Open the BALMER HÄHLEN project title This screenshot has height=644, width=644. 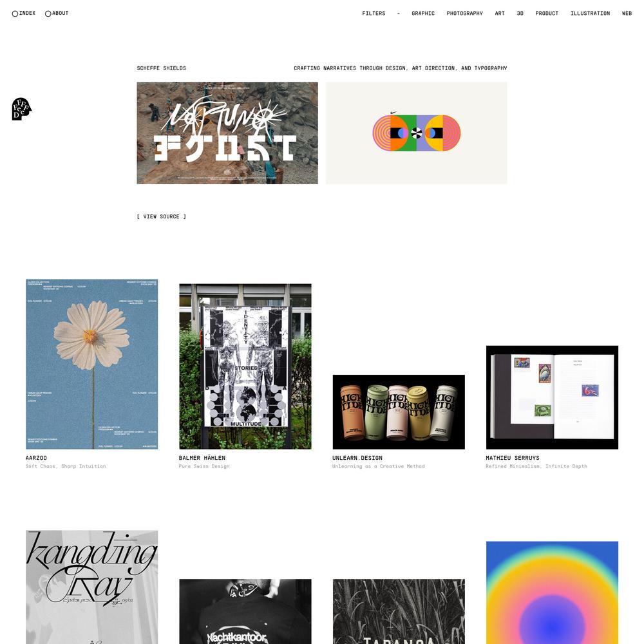pos(202,458)
